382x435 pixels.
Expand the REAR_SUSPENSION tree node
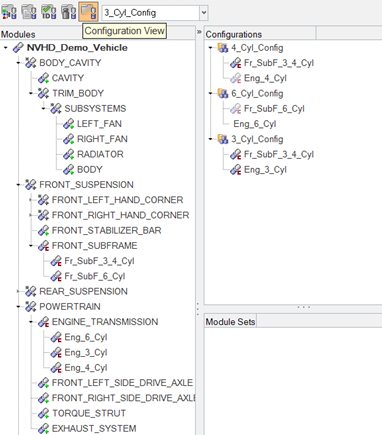coord(18,291)
